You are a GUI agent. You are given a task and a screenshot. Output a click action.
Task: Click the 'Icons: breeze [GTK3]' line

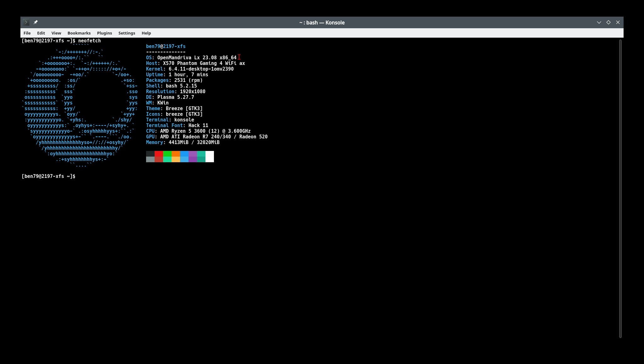[174, 114]
